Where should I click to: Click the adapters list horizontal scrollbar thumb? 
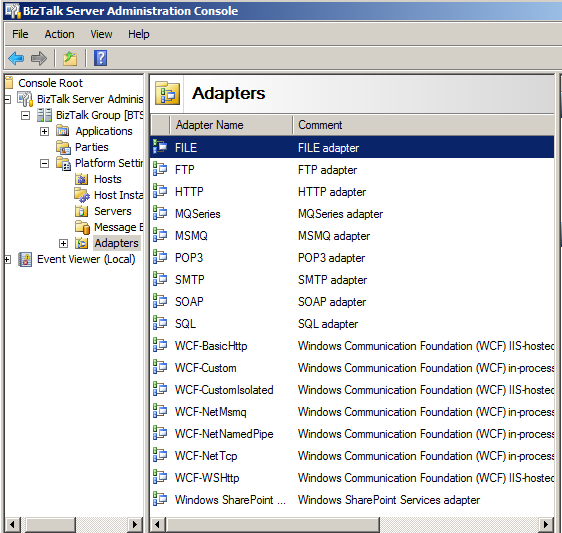272,525
